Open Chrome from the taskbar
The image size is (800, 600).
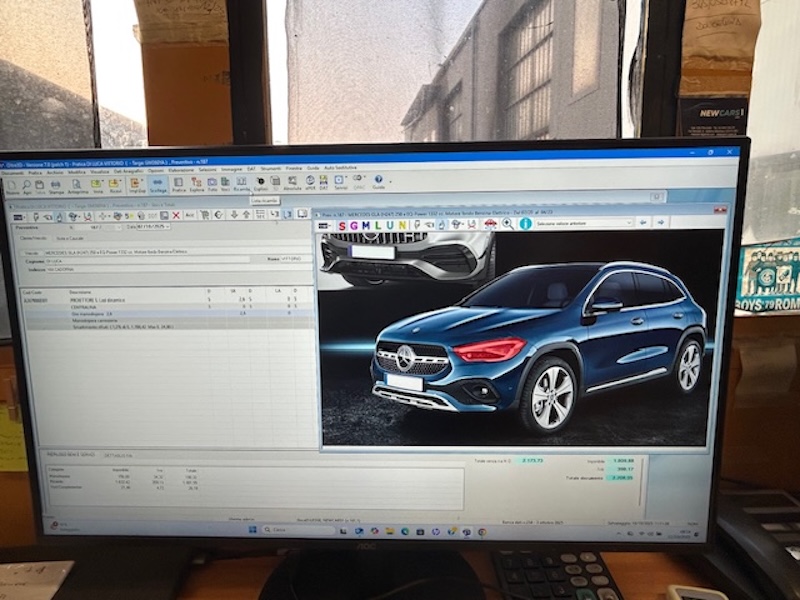482,532
